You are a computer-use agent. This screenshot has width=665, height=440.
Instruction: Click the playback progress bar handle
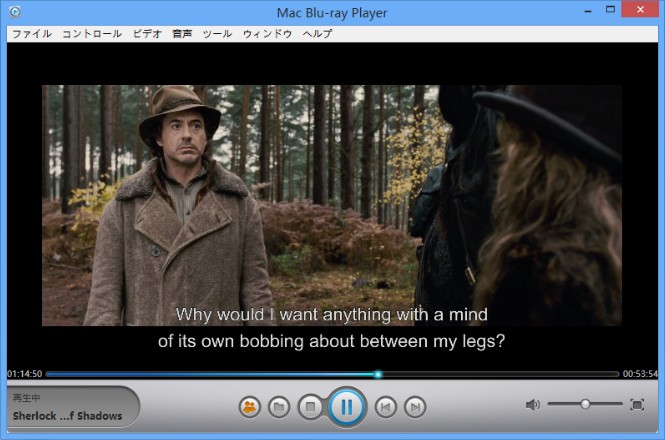click(x=378, y=374)
